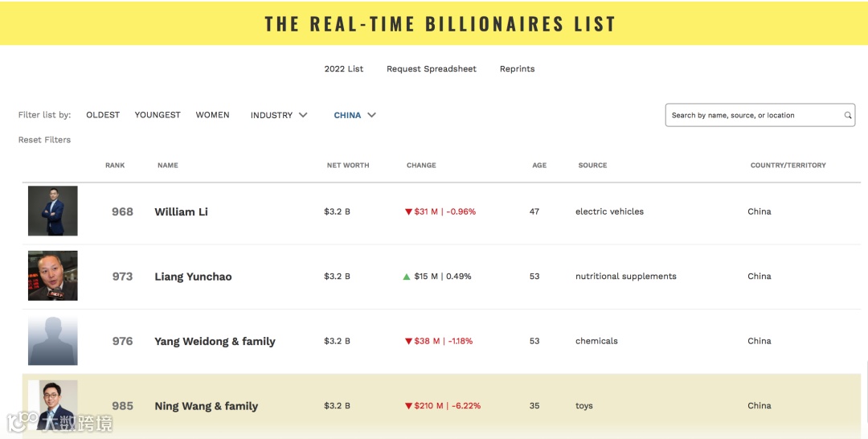This screenshot has width=868, height=439.
Task: Open Ning Wang & family entry
Action: [x=206, y=406]
